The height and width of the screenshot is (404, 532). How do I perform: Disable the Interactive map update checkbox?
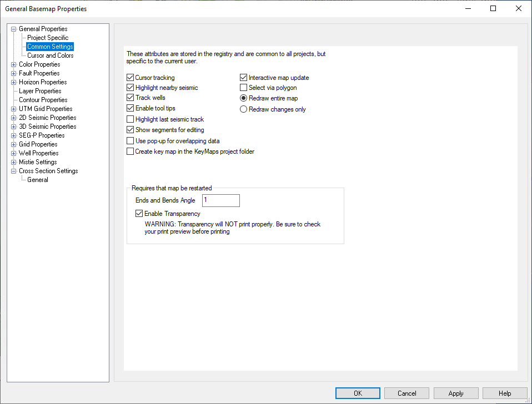tap(244, 78)
